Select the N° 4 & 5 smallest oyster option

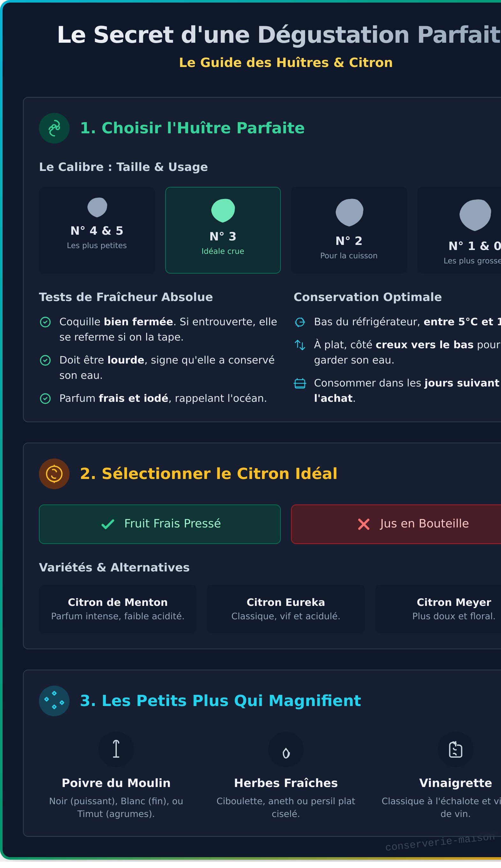[97, 229]
